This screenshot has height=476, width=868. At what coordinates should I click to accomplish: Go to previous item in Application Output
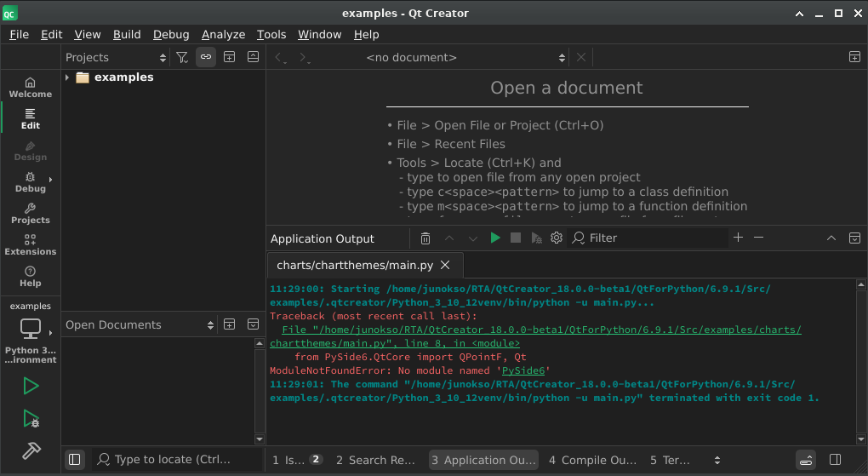click(449, 238)
